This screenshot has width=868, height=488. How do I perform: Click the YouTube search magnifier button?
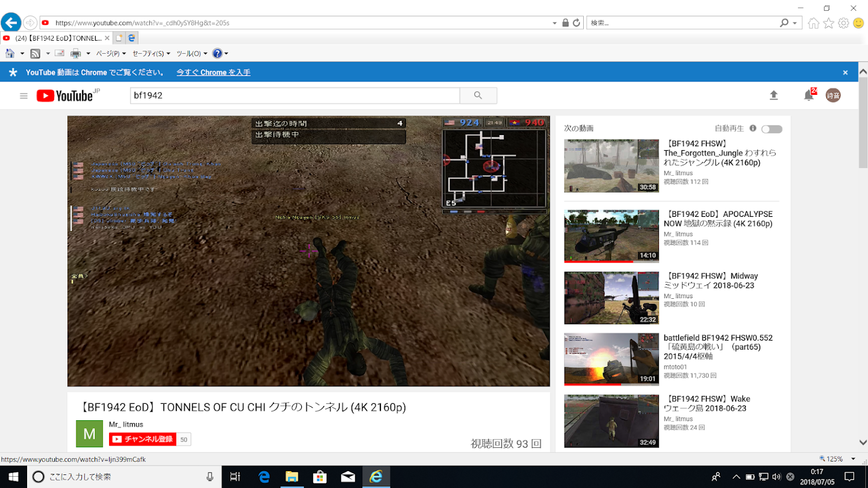478,95
